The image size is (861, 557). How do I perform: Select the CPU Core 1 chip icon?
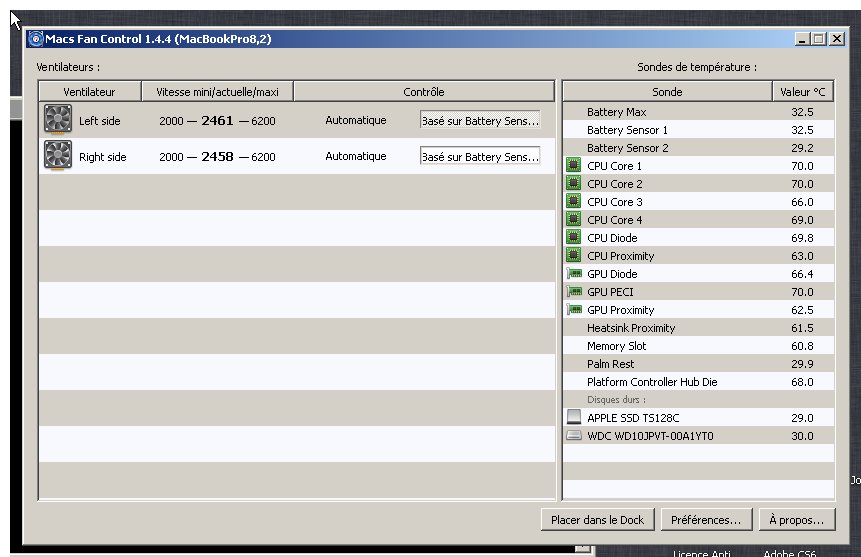574,166
